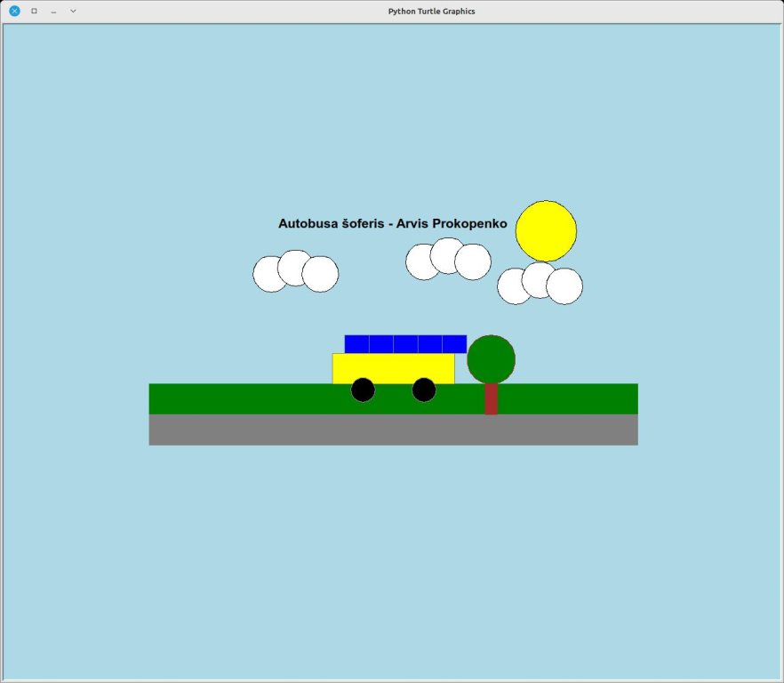Click the bus's rear black wheel near the tree

[x=424, y=390]
